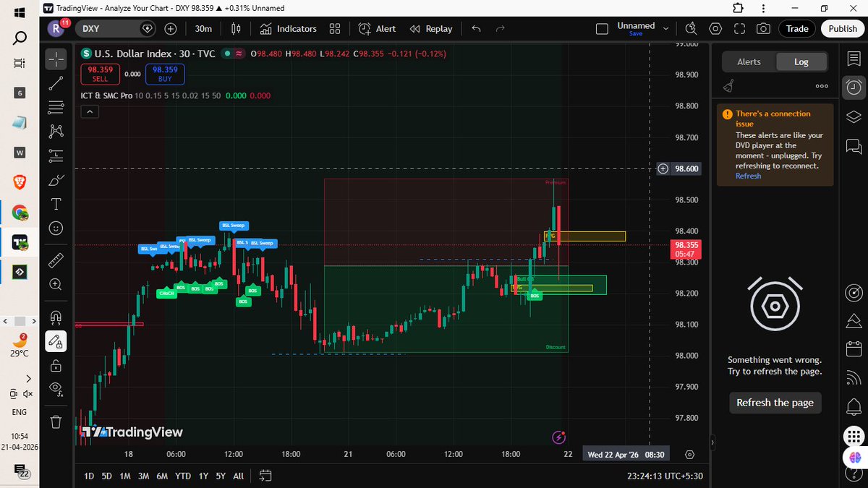Open Windows Start menu

point(20,12)
